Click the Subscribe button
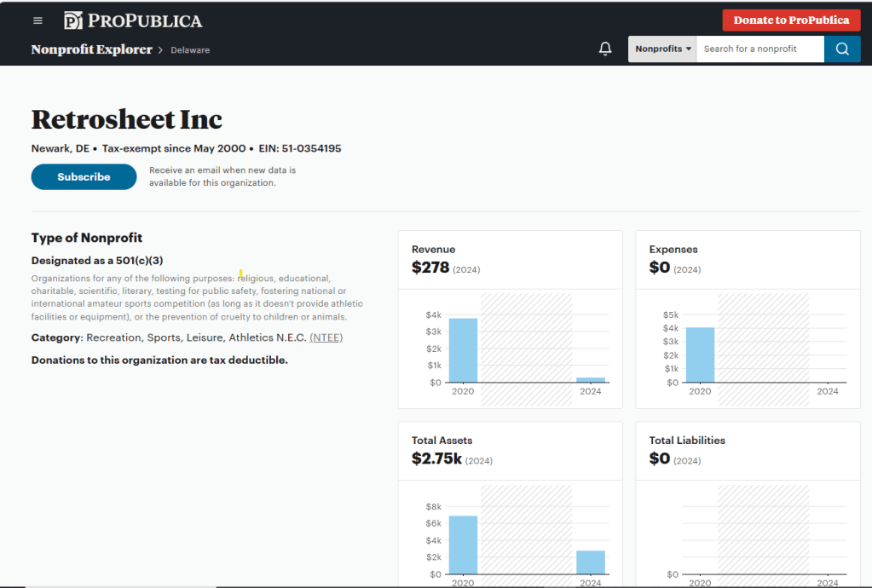Screen dimensions: 872x588 pos(84,177)
